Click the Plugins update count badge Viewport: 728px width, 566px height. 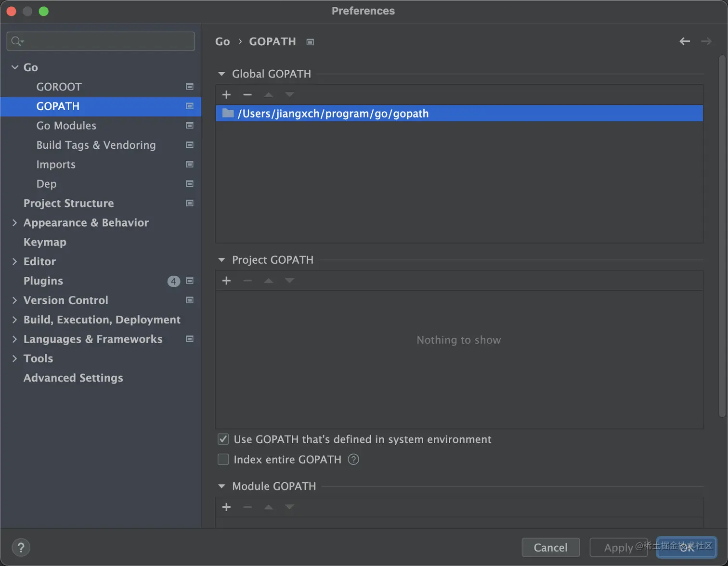click(174, 281)
